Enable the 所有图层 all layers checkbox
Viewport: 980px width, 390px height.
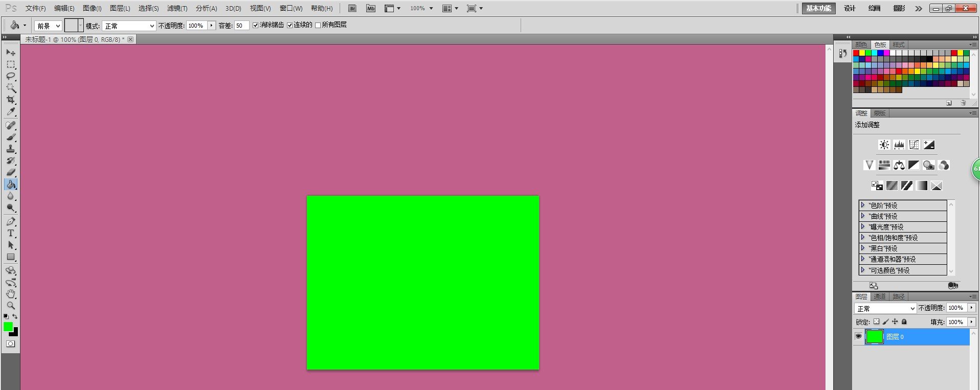point(318,25)
